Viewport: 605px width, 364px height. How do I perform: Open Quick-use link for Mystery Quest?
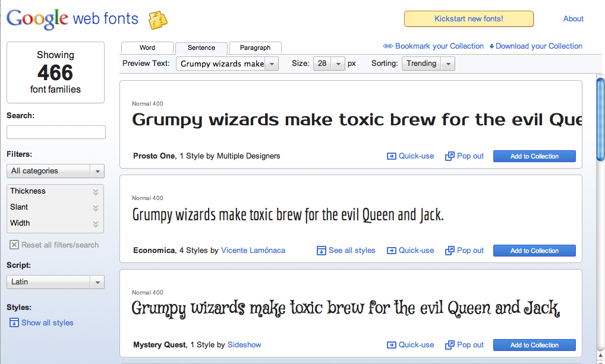[x=417, y=345]
